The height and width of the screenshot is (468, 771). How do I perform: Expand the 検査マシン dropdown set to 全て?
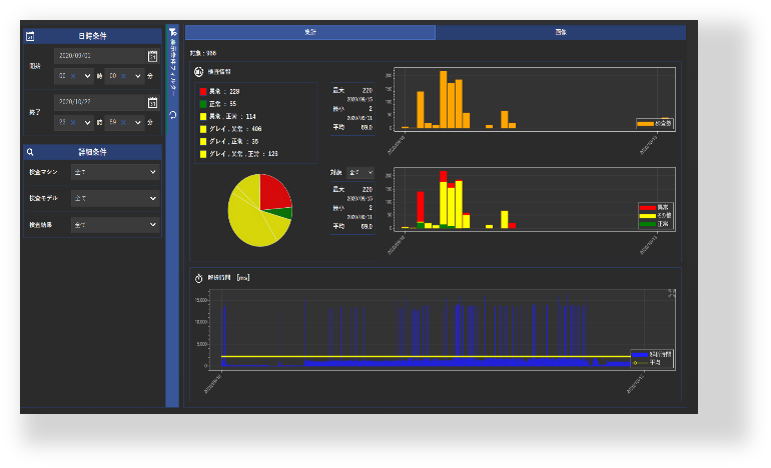point(115,172)
